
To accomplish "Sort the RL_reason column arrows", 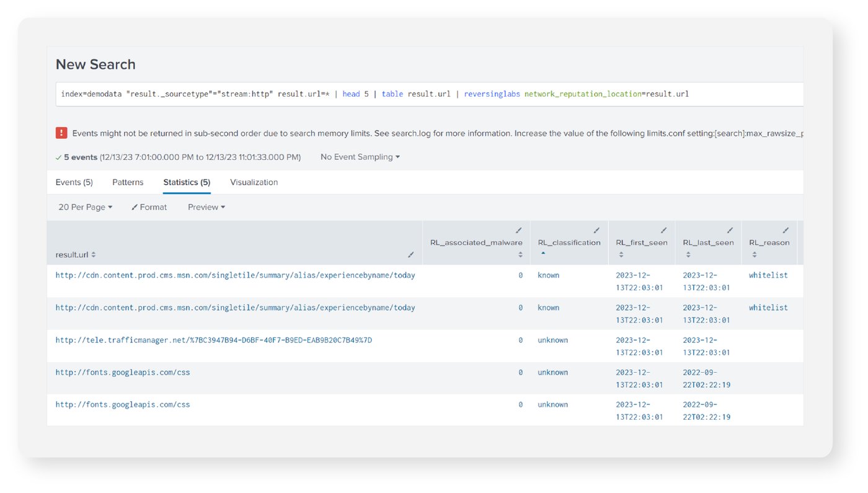I will [x=755, y=254].
